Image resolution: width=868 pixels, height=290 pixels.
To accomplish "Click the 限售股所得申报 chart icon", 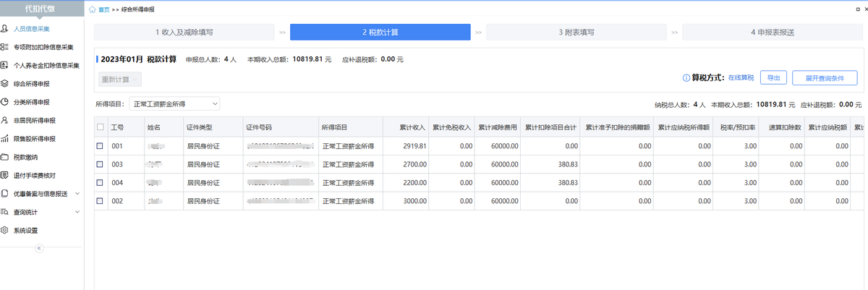I will (x=5, y=139).
